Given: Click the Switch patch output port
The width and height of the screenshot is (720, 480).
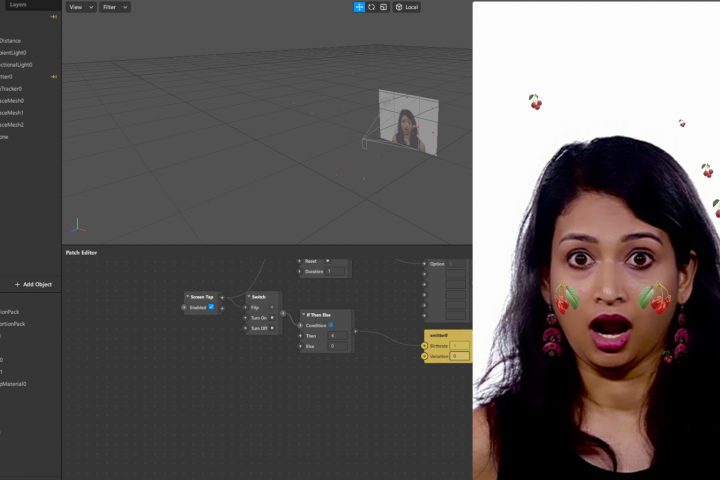Looking at the screenshot, I should point(283,313).
